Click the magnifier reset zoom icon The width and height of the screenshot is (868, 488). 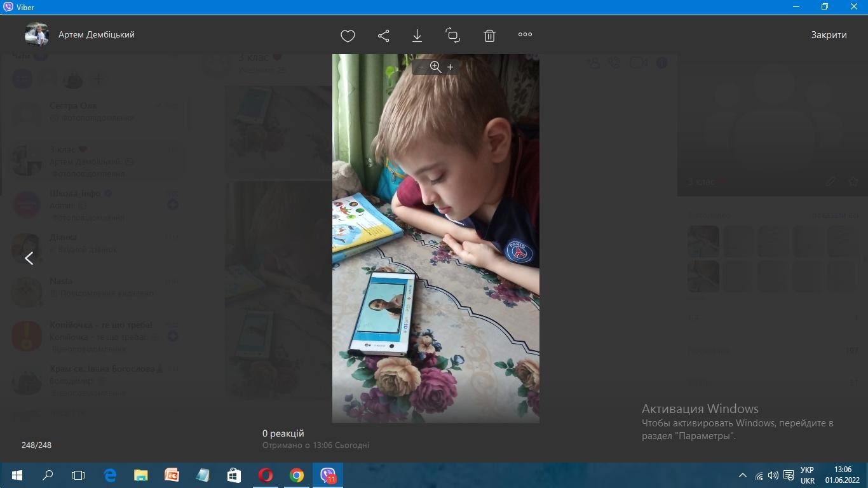coord(435,67)
